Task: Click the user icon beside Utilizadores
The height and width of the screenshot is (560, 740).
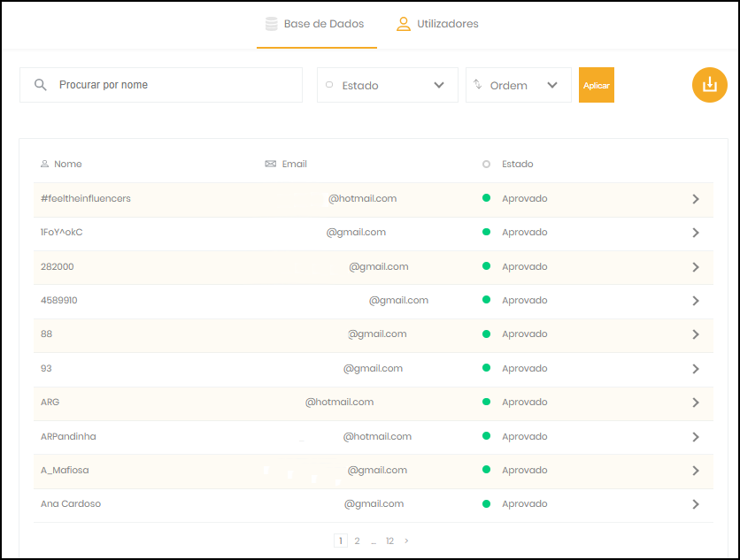Action: (404, 24)
